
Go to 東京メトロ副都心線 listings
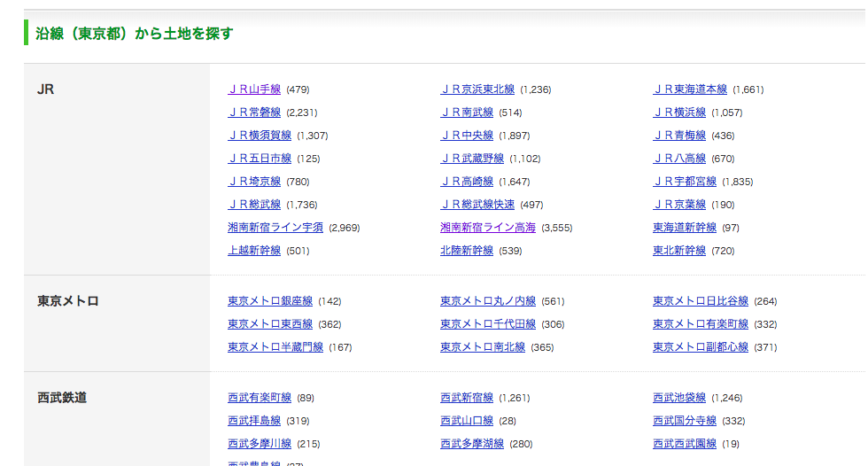(x=701, y=347)
